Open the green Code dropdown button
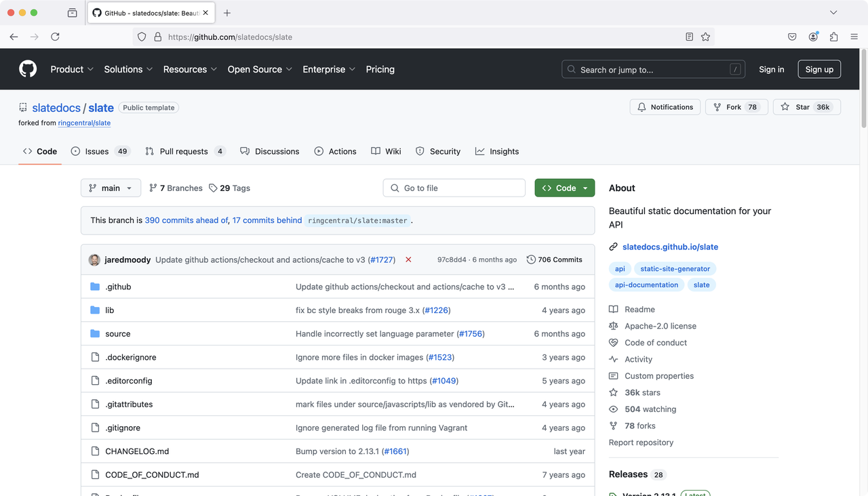 click(x=565, y=188)
